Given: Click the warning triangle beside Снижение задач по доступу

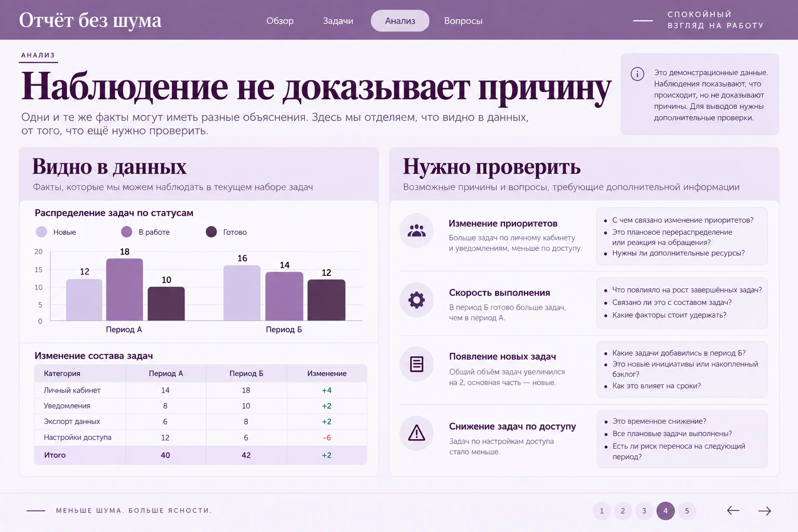Looking at the screenshot, I should (x=417, y=432).
